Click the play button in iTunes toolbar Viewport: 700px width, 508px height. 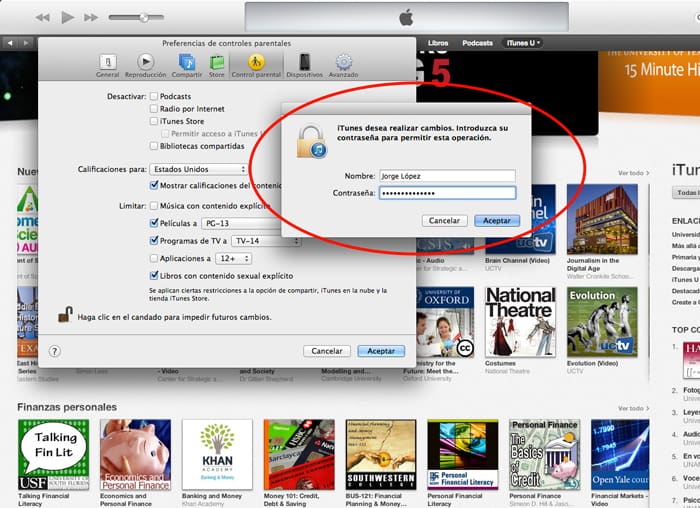coord(68,17)
